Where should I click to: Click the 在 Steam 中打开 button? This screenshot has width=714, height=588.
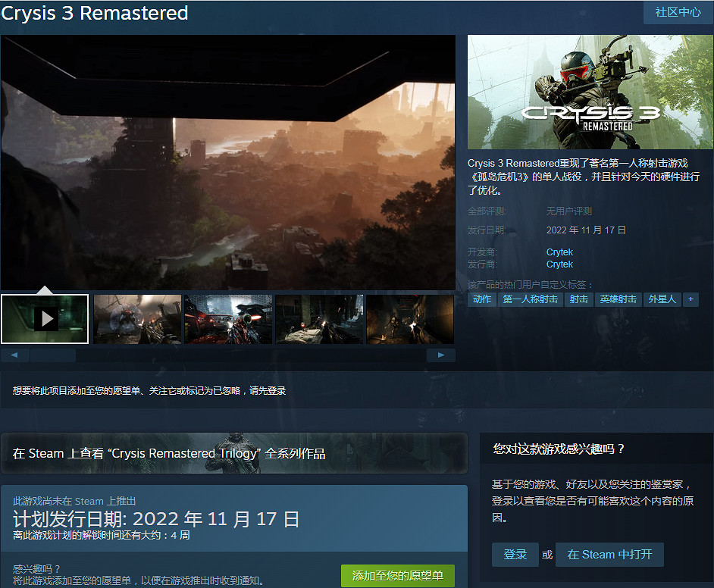tap(609, 555)
